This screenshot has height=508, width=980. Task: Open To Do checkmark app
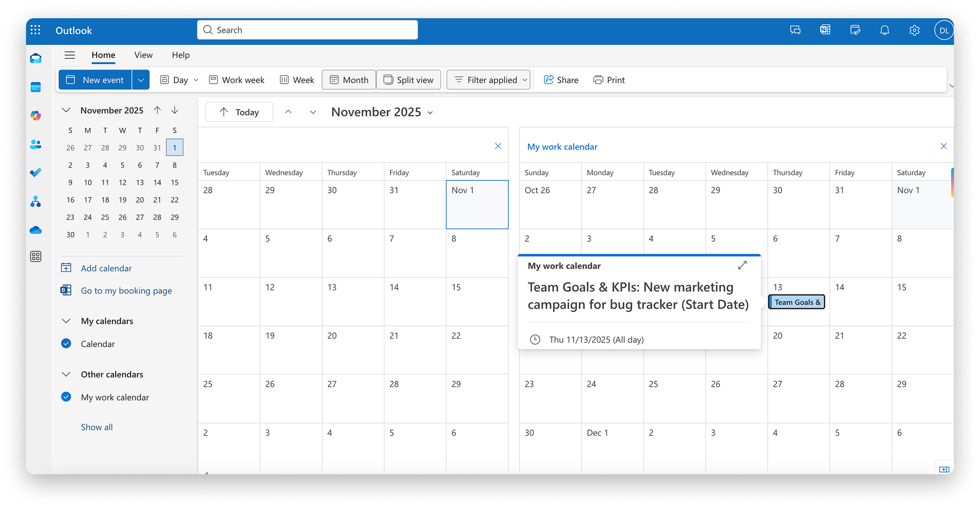pos(35,173)
